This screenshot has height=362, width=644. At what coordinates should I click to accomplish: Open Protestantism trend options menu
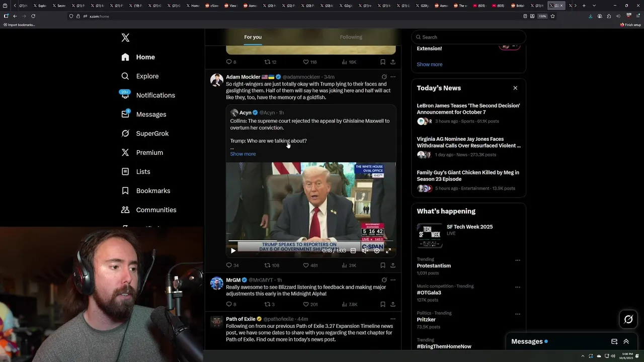(518, 260)
